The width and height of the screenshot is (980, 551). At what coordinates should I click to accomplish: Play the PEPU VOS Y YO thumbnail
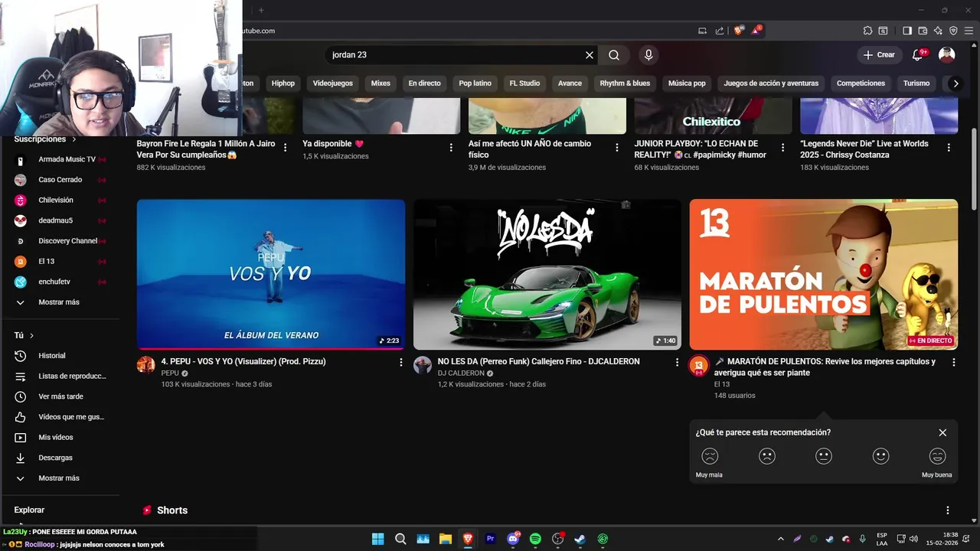[271, 274]
